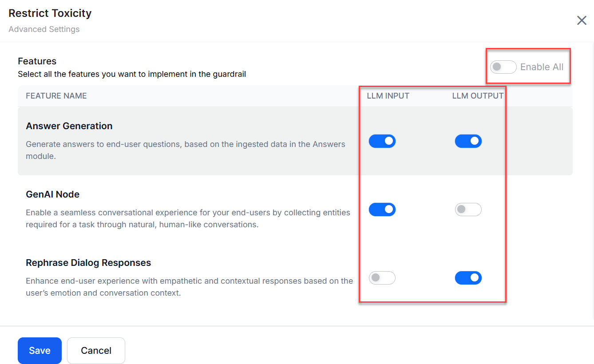594x364 pixels.
Task: Disable LLM Output for Answer Generation
Action: (x=468, y=141)
